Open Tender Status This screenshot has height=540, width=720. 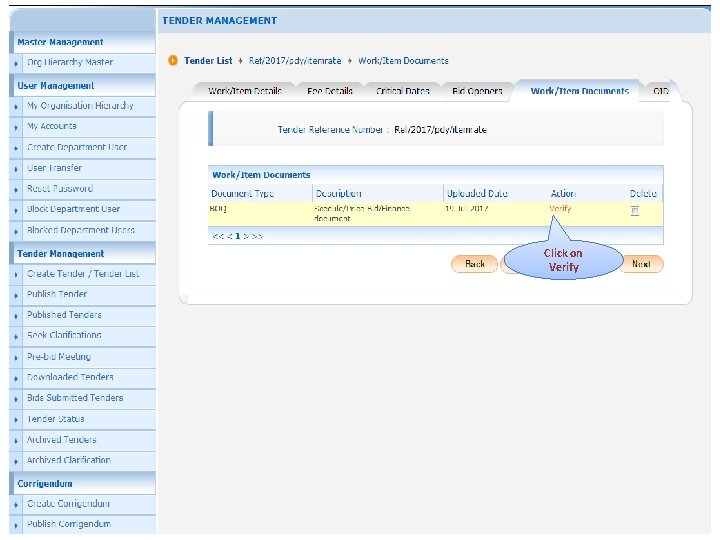[56, 419]
